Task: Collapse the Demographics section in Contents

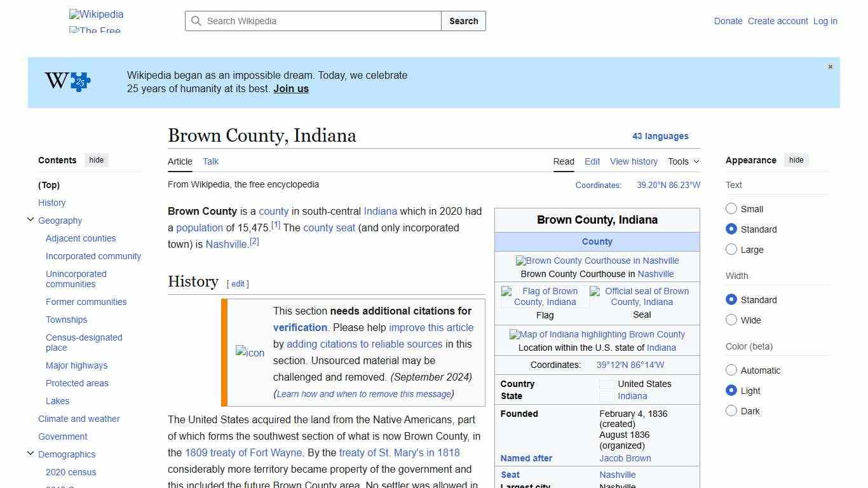Action: (x=31, y=453)
